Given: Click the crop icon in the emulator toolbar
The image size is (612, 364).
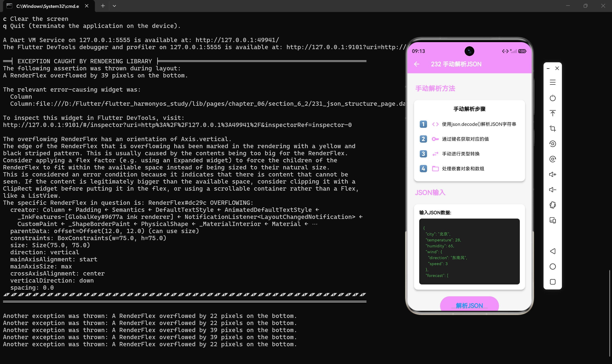Looking at the screenshot, I should click(552, 128).
